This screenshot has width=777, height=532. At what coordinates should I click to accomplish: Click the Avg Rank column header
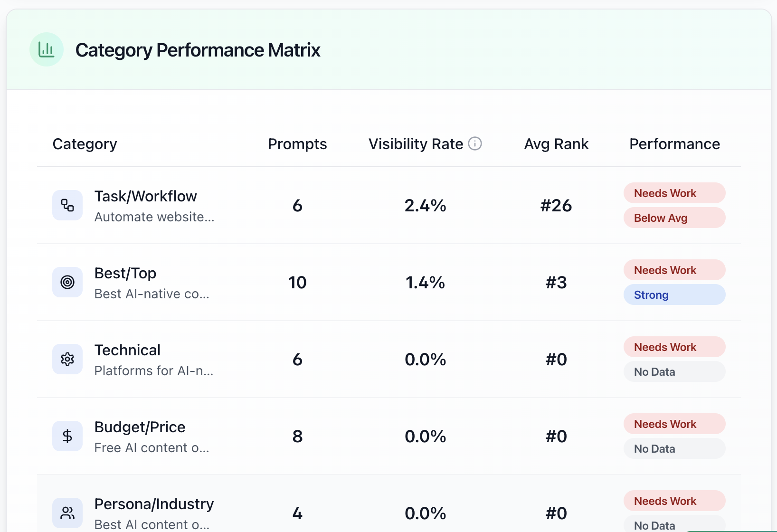556,143
